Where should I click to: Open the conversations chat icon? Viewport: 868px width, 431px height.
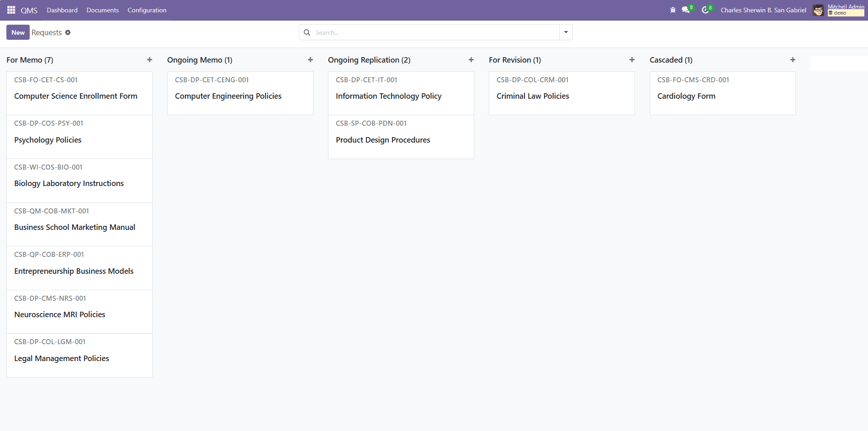(686, 10)
